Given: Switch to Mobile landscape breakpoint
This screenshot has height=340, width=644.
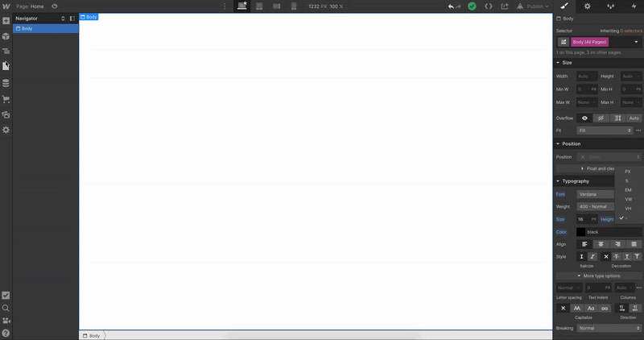Looking at the screenshot, I should click(276, 6).
